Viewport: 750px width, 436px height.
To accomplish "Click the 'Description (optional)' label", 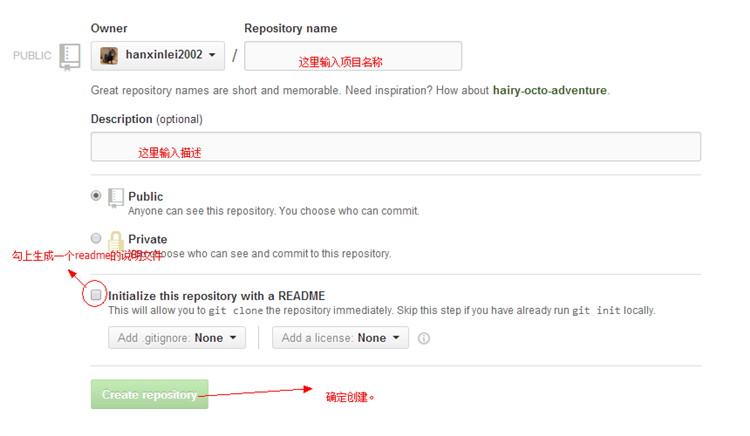I will (147, 119).
